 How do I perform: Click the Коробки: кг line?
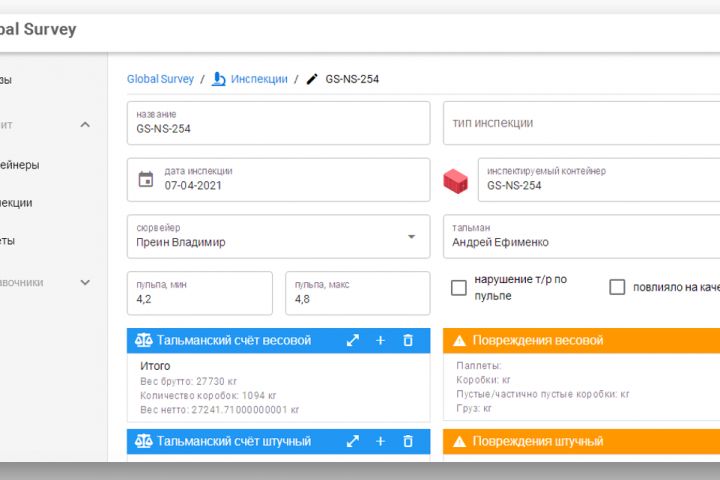(x=483, y=380)
